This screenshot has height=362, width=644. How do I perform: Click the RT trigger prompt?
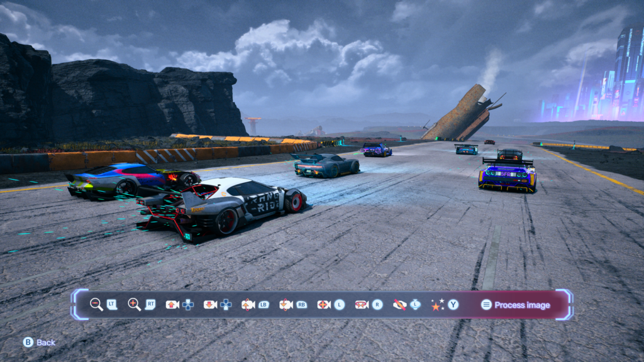coord(150,305)
